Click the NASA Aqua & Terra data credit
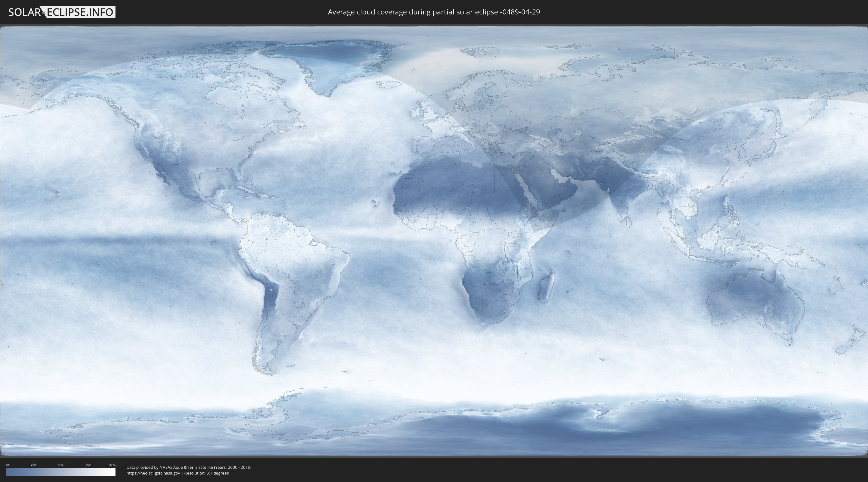868x482 pixels. coord(189,467)
